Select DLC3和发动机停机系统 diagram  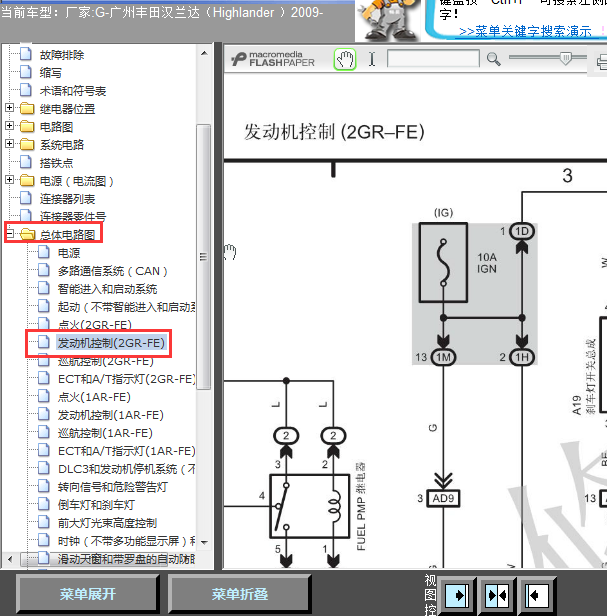pyautogui.click(x=127, y=469)
